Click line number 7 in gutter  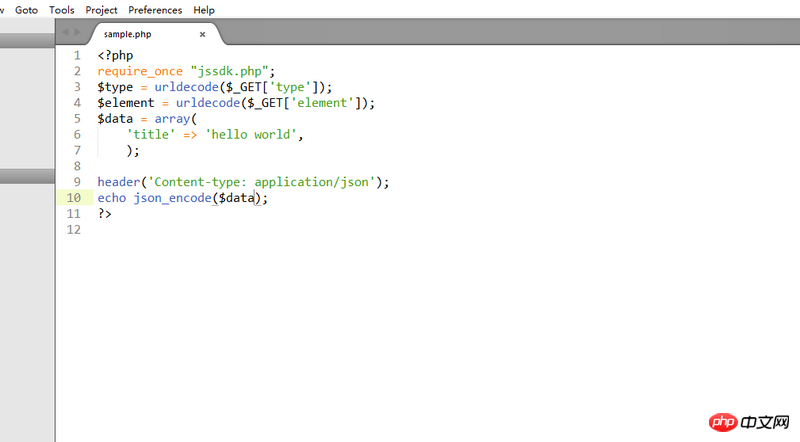tap(77, 150)
